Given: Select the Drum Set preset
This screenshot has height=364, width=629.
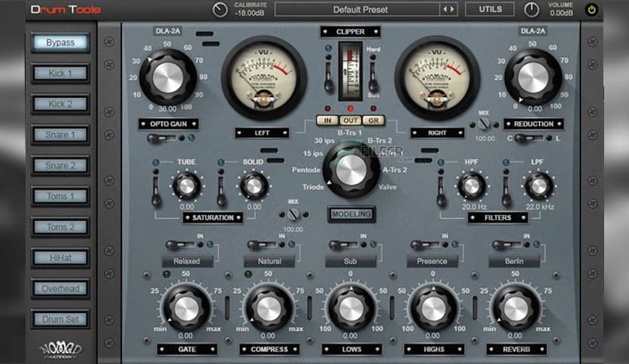Looking at the screenshot, I should pos(60,320).
